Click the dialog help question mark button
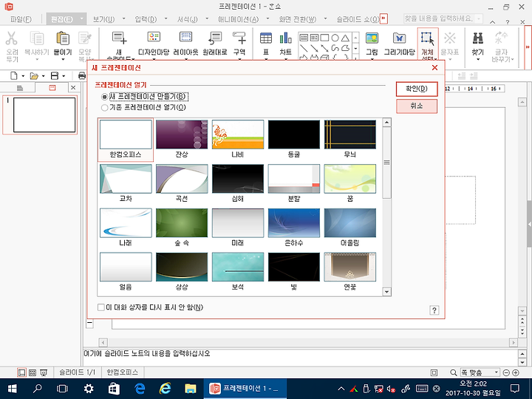Viewport: 532px width, 399px height. tap(434, 310)
